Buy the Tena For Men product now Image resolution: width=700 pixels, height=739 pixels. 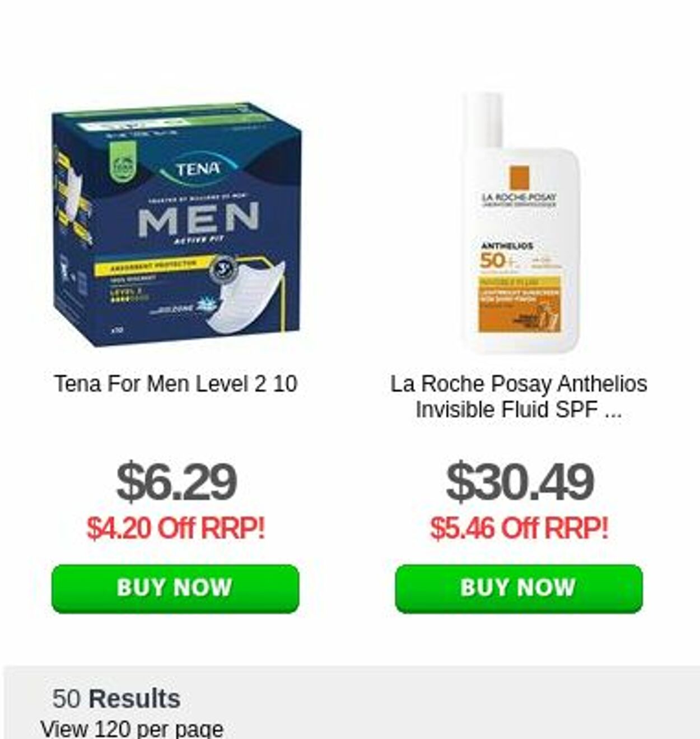(x=175, y=588)
